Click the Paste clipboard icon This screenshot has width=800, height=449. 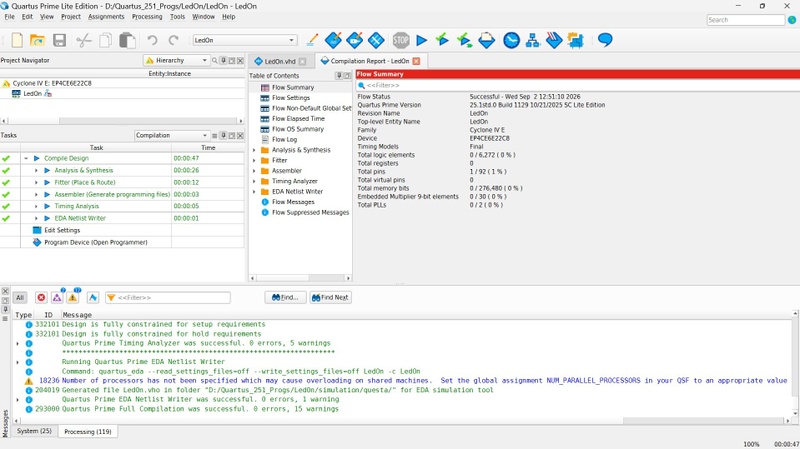128,40
